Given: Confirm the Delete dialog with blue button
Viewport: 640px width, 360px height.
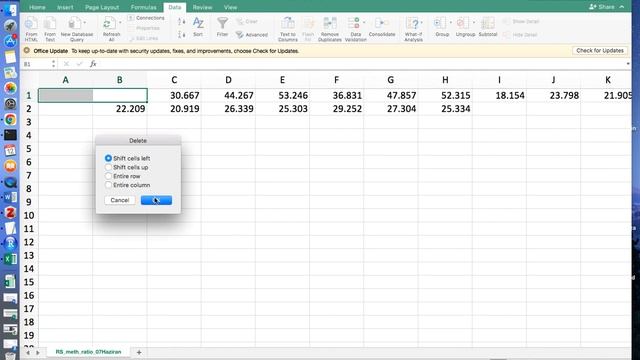Looking at the screenshot, I should pyautogui.click(x=156, y=200).
